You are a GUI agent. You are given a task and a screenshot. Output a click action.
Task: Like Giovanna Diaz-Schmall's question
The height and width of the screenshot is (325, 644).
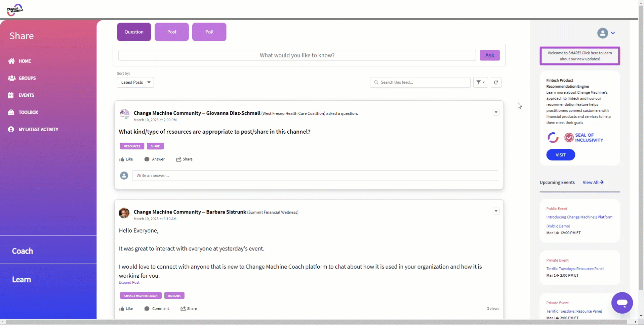pos(126,159)
